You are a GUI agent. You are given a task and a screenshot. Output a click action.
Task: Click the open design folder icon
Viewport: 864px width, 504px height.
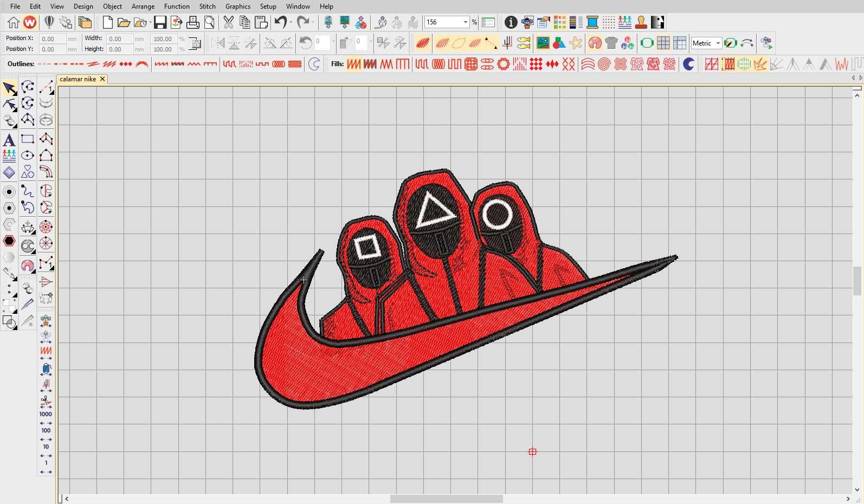(124, 22)
